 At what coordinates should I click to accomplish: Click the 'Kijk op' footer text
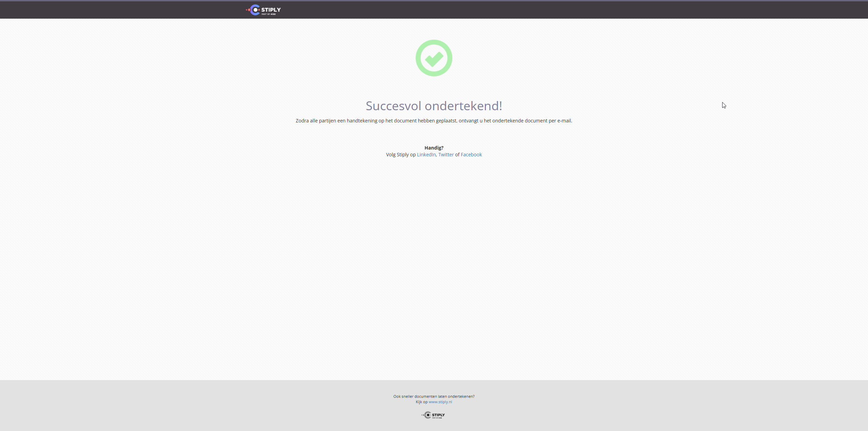click(x=421, y=402)
